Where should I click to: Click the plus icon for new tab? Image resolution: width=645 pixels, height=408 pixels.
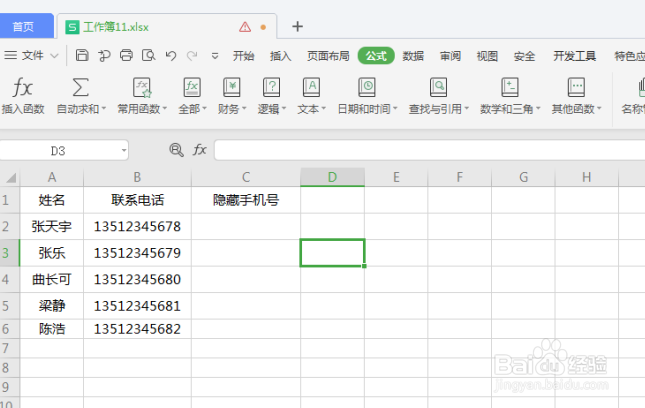pos(297,26)
